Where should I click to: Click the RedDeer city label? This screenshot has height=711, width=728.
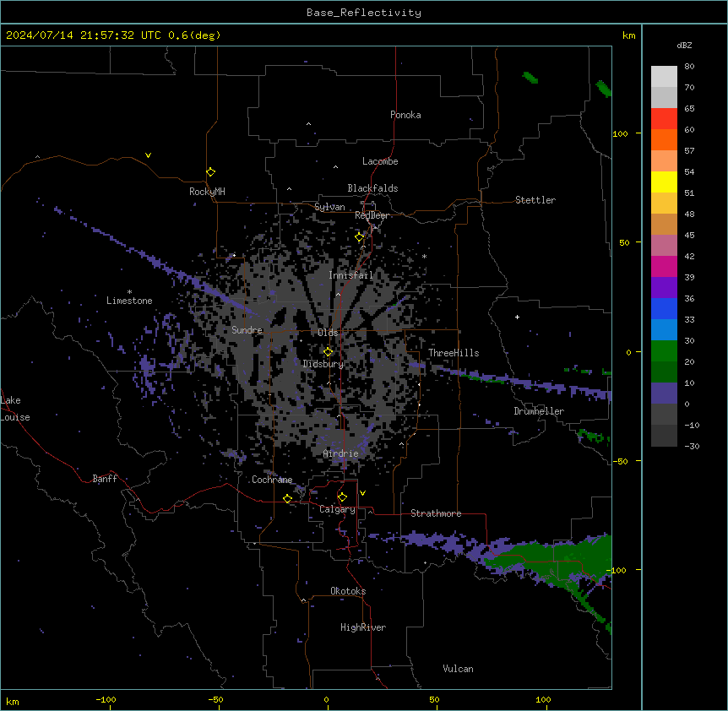tap(372, 215)
